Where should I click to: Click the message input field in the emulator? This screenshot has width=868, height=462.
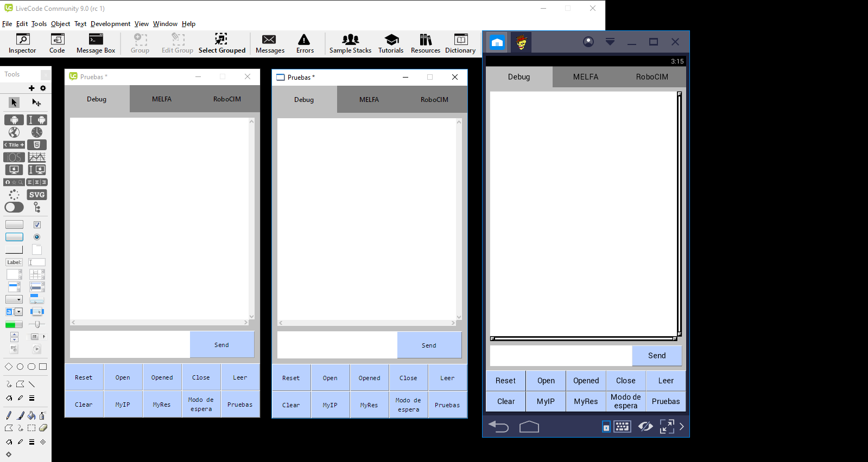[x=561, y=356]
